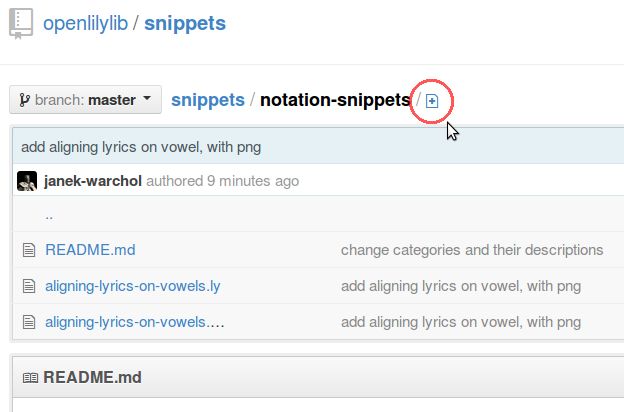
Task: Open the janek-warchol author profile link
Action: [93, 181]
